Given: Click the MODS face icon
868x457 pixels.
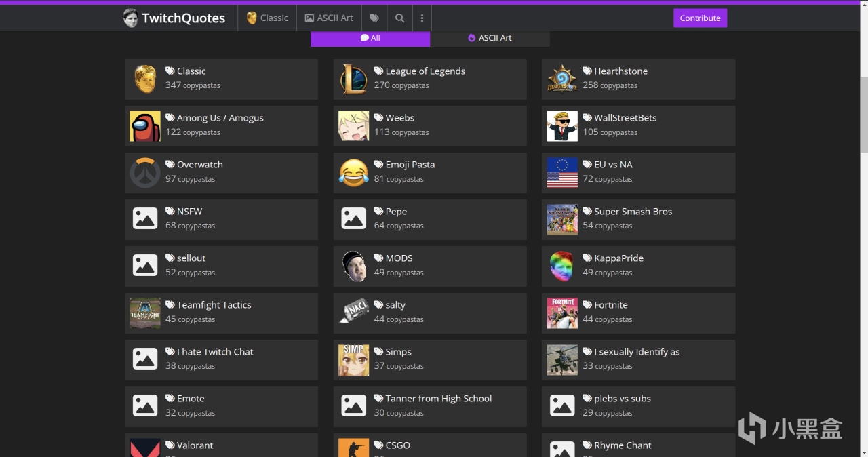Looking at the screenshot, I should tap(354, 266).
